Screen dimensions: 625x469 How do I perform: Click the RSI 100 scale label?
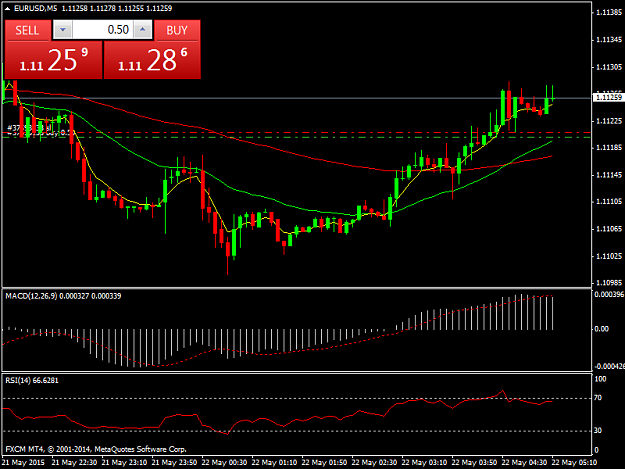tap(600, 379)
